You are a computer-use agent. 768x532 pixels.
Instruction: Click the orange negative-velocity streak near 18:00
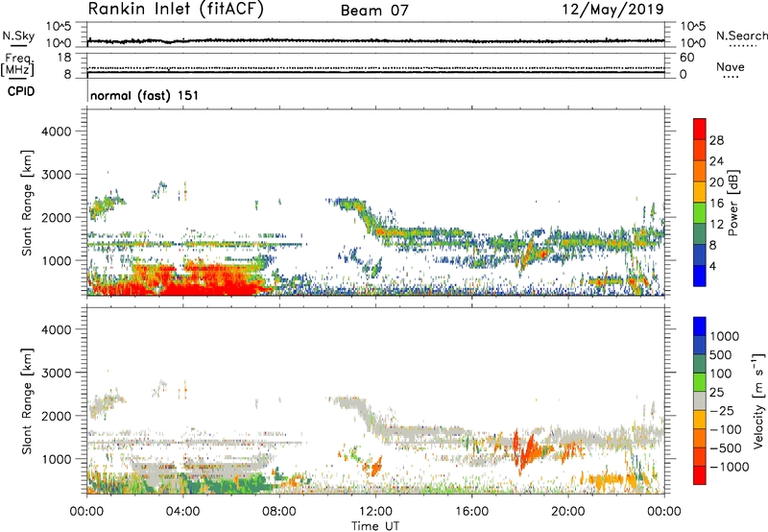[526, 453]
